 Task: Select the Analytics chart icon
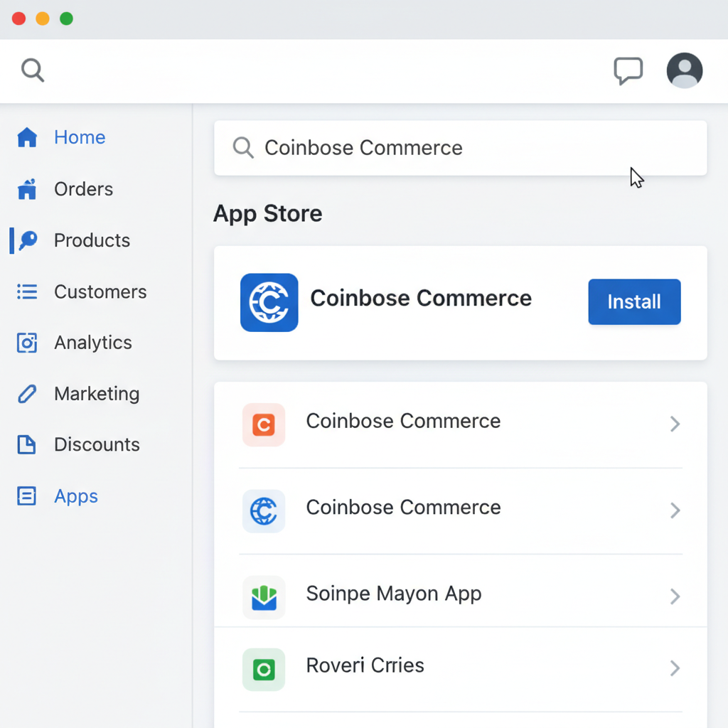[27, 343]
